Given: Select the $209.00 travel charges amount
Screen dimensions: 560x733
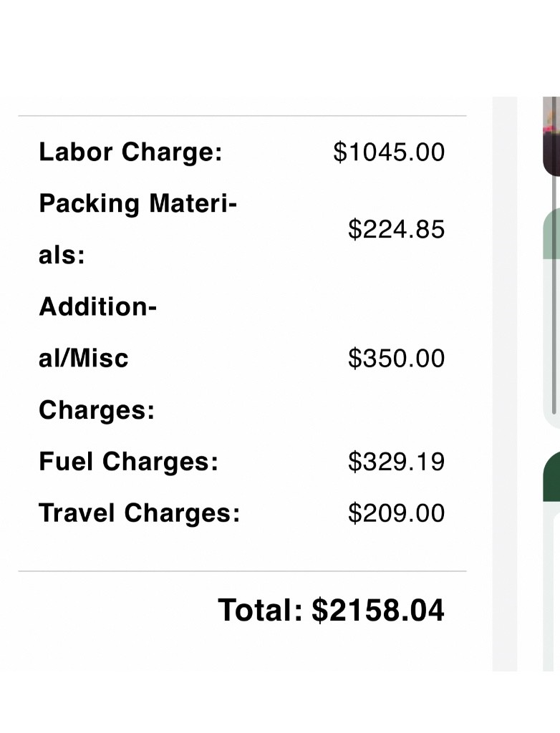Looking at the screenshot, I should (396, 513).
